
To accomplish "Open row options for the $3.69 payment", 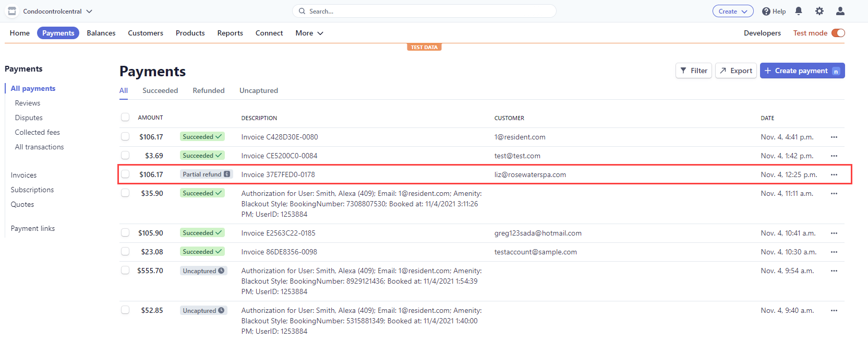I will coord(834,156).
